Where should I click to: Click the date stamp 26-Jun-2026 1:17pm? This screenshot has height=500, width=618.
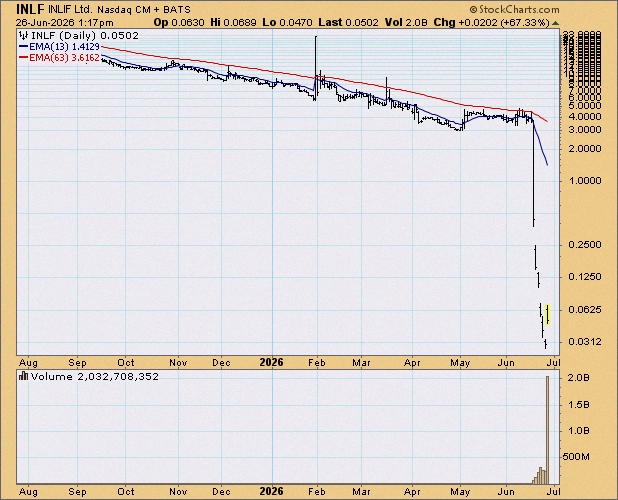coord(65,23)
